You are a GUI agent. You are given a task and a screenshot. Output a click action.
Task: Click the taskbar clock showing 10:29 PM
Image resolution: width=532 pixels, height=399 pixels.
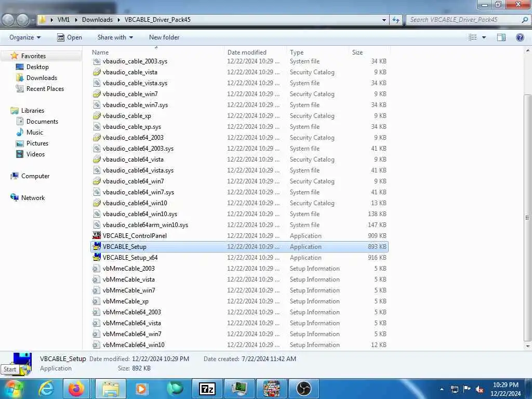tap(506, 389)
